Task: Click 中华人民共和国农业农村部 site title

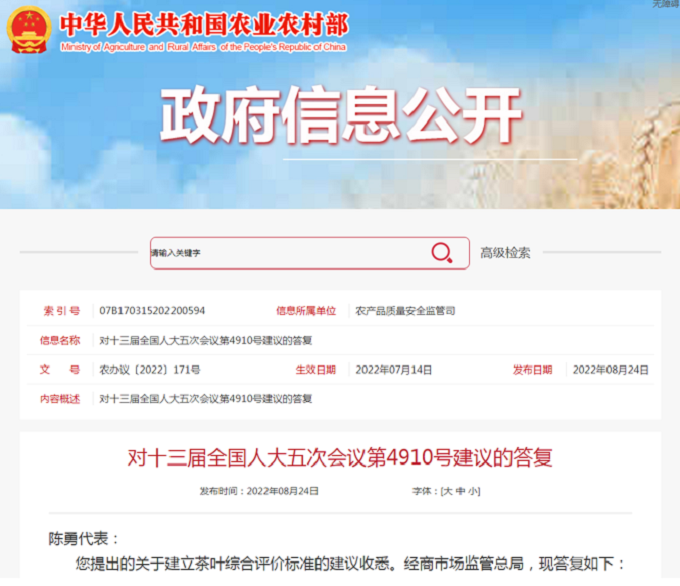Action: [x=204, y=24]
